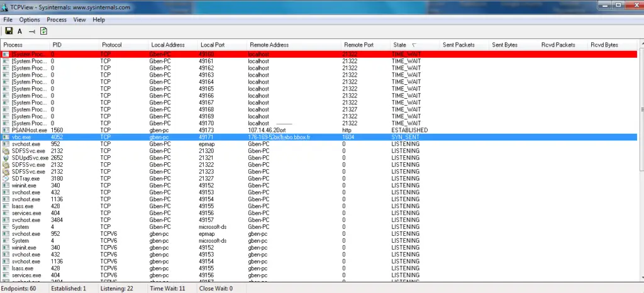The image size is (644, 293).
Task: Click the Rcvd Bytes column header
Action: tap(612, 45)
